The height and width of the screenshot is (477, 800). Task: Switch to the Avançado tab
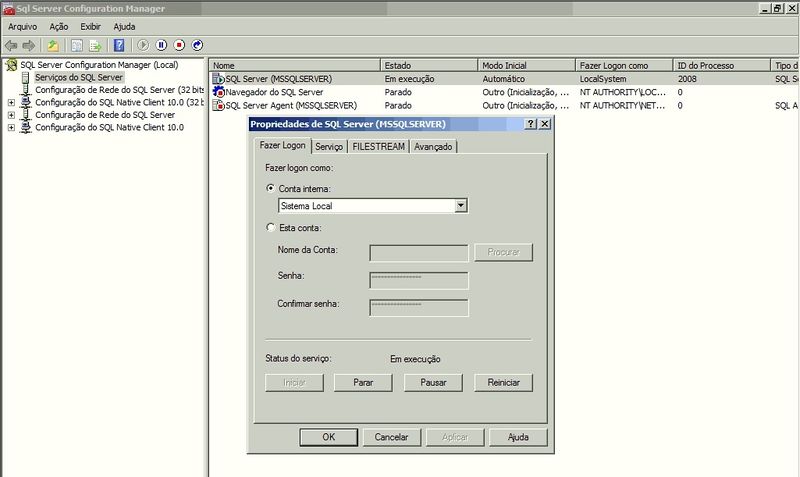(x=433, y=147)
